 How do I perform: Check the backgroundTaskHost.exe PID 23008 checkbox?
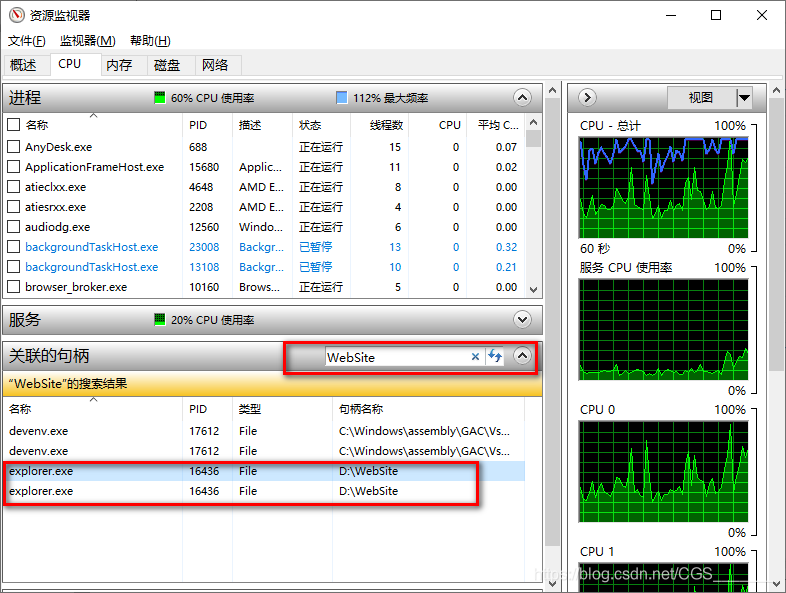[14, 247]
